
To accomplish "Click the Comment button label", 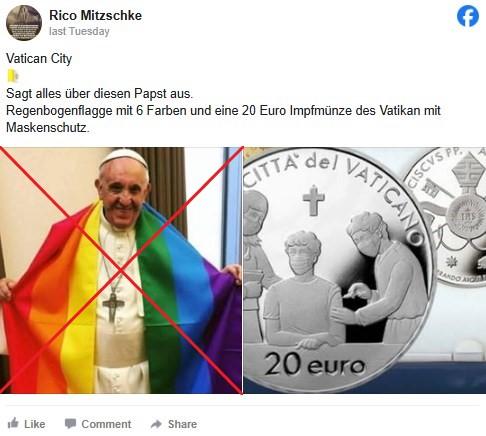I will 106,424.
